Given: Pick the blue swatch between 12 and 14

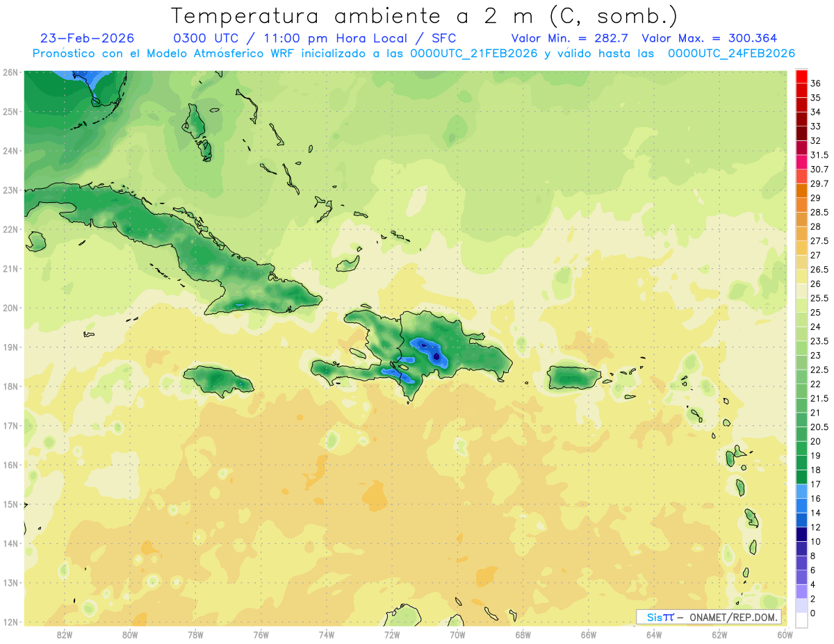Looking at the screenshot, I should [x=801, y=519].
